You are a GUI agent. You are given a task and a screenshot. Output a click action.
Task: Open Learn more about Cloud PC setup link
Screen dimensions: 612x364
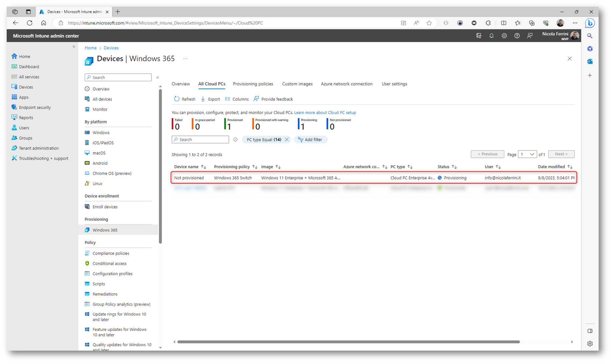[x=325, y=112]
